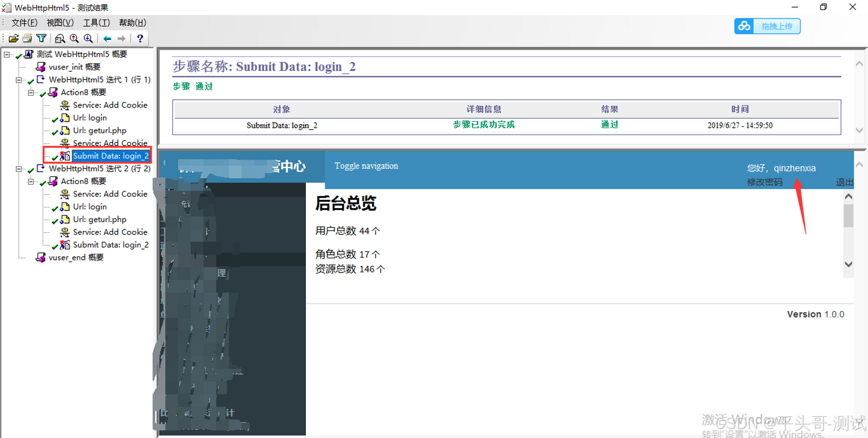Select Url: login in iteration 2
Viewport: 868px width, 438px height.
pos(90,207)
